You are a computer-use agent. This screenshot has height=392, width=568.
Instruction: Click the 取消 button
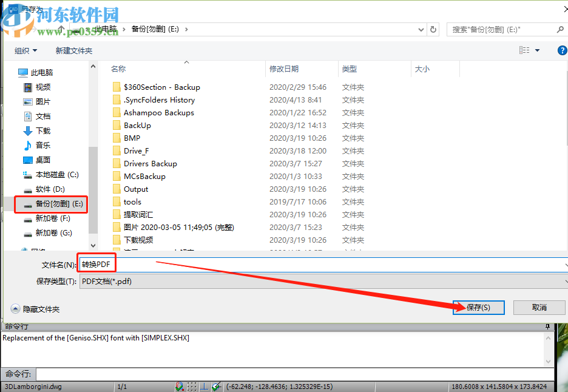[539, 308]
